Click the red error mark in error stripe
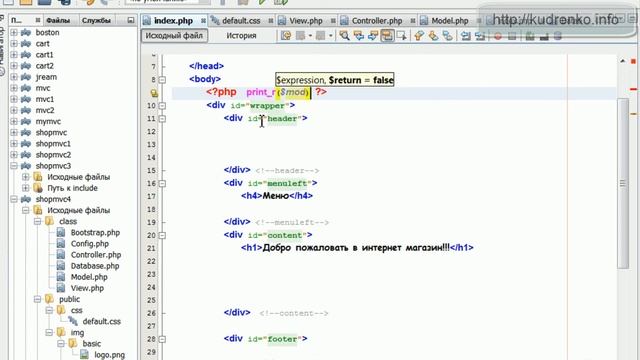 [x=633, y=89]
